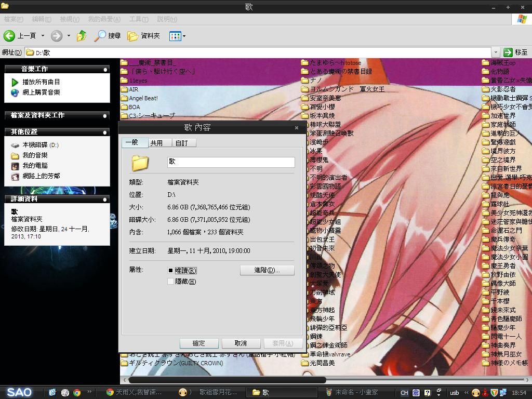Image resolution: width=532 pixels, height=399 pixels.
Task: Select the 11eyes folder
Action: [x=134, y=81]
